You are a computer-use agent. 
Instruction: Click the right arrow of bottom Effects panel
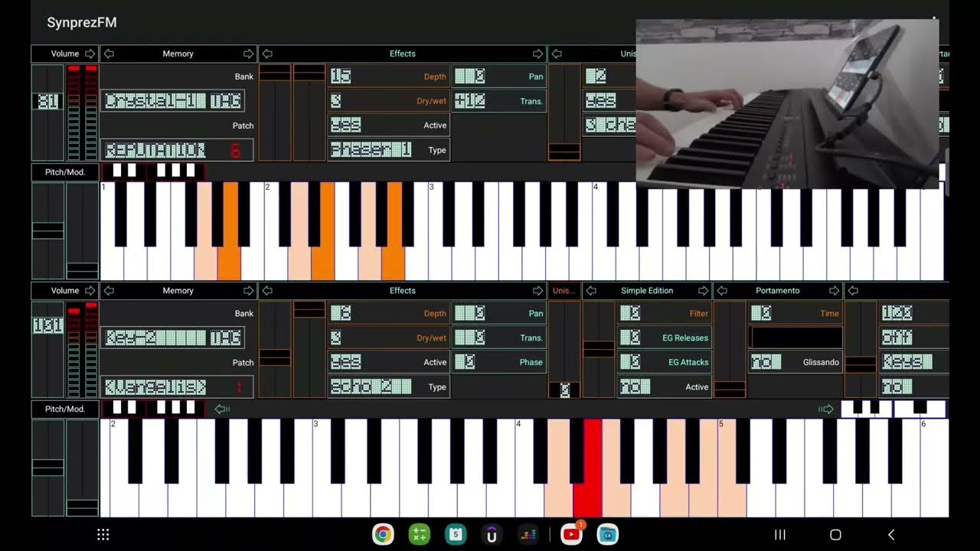[538, 291]
